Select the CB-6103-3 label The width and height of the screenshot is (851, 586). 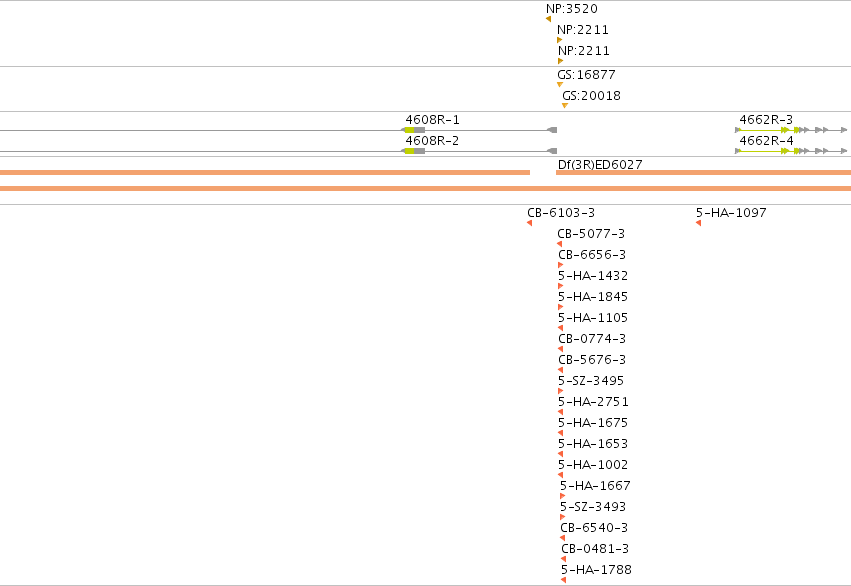[x=561, y=213]
